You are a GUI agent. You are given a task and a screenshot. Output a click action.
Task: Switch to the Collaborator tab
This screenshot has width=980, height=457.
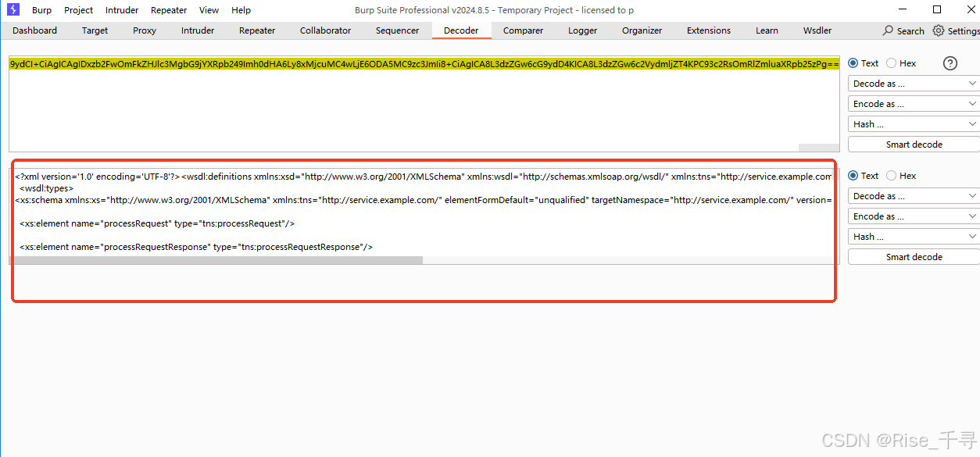point(325,30)
